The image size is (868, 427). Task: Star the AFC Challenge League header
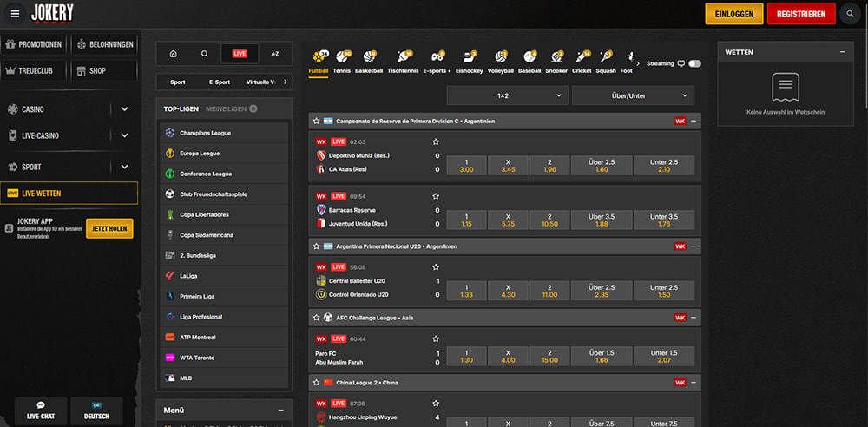[316, 318]
